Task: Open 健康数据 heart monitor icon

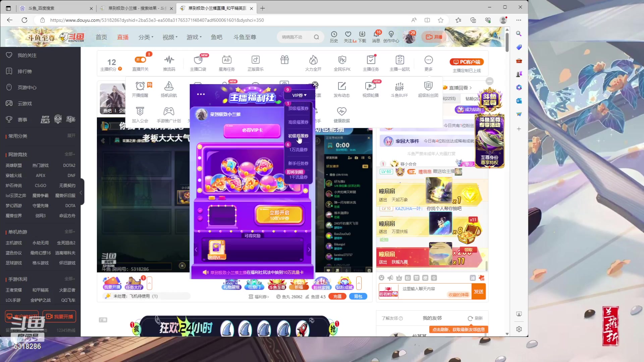Action: pos(342,115)
